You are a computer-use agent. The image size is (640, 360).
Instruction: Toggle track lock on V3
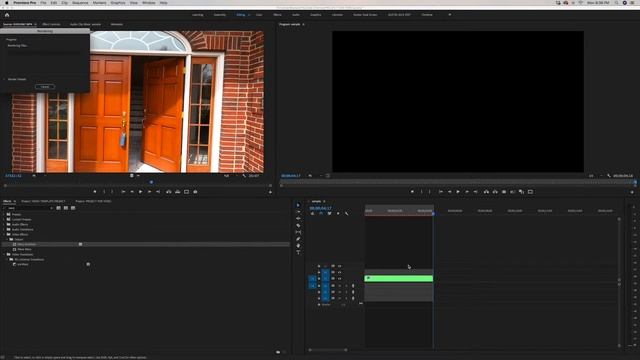pos(319,266)
